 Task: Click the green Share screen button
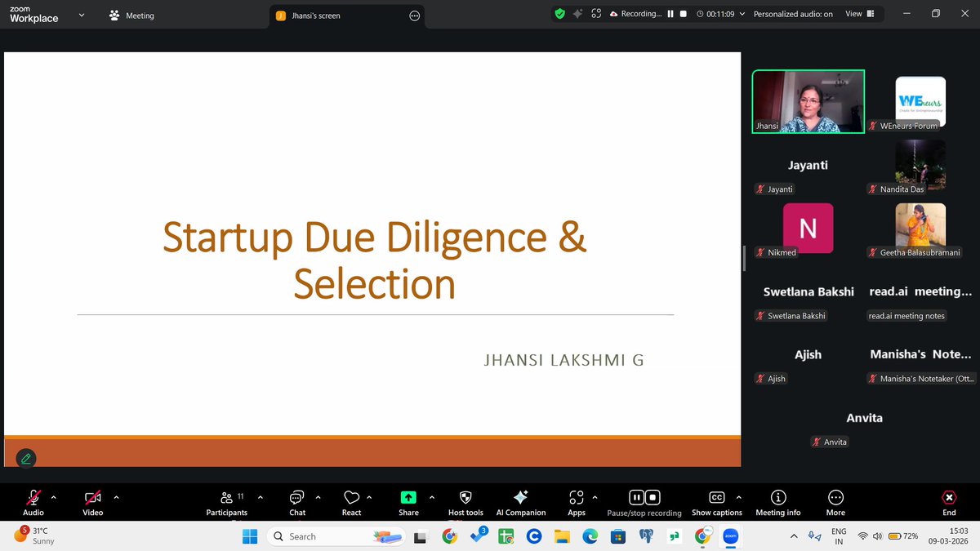[408, 502]
